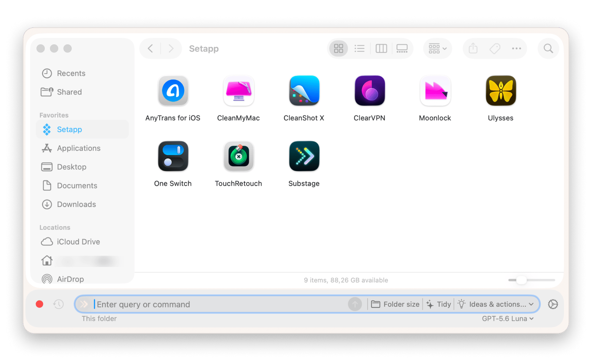Switch to column view
The image size is (592, 364).
(x=381, y=49)
